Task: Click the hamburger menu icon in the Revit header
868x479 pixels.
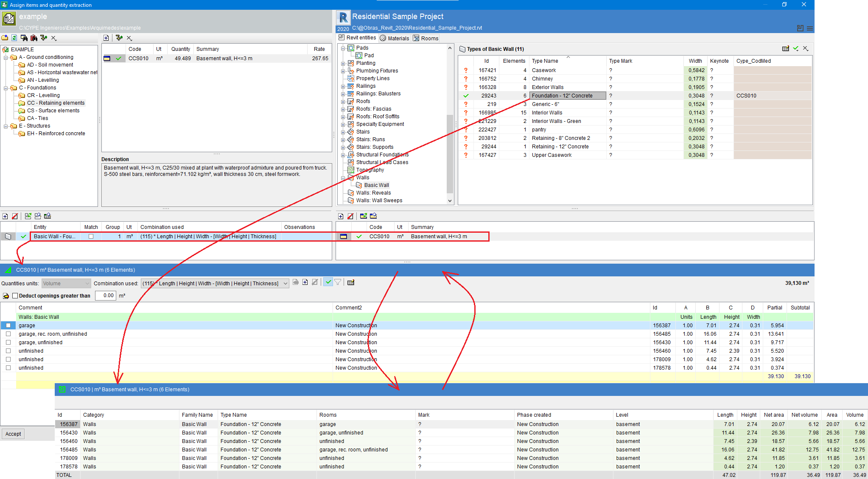Action: click(810, 28)
